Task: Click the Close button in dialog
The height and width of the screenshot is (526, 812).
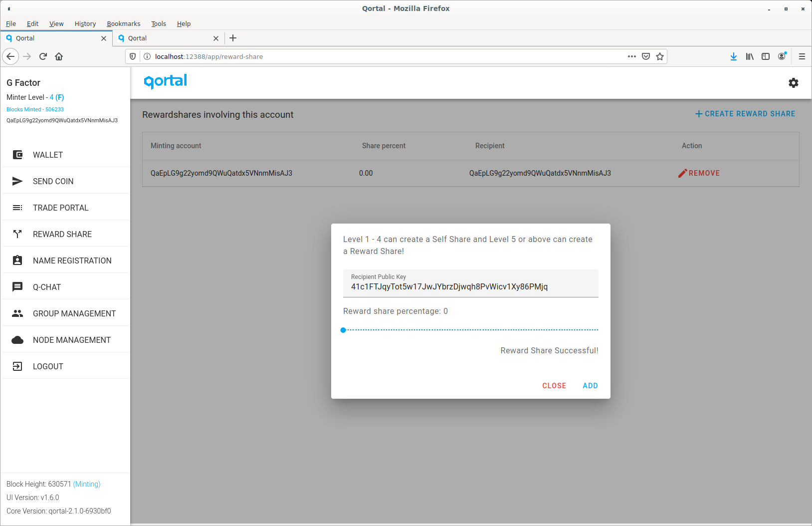Action: (x=554, y=386)
